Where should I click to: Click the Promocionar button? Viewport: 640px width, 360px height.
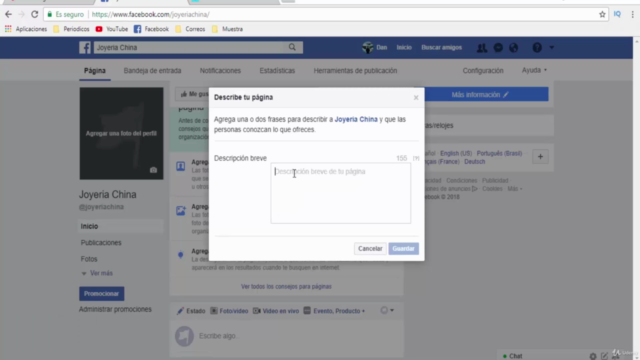coord(102,293)
